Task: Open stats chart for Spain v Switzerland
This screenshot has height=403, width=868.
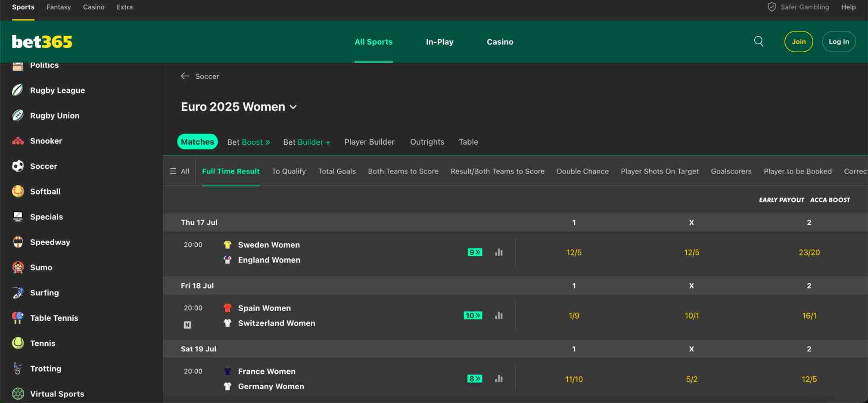Action: pyautogui.click(x=499, y=316)
